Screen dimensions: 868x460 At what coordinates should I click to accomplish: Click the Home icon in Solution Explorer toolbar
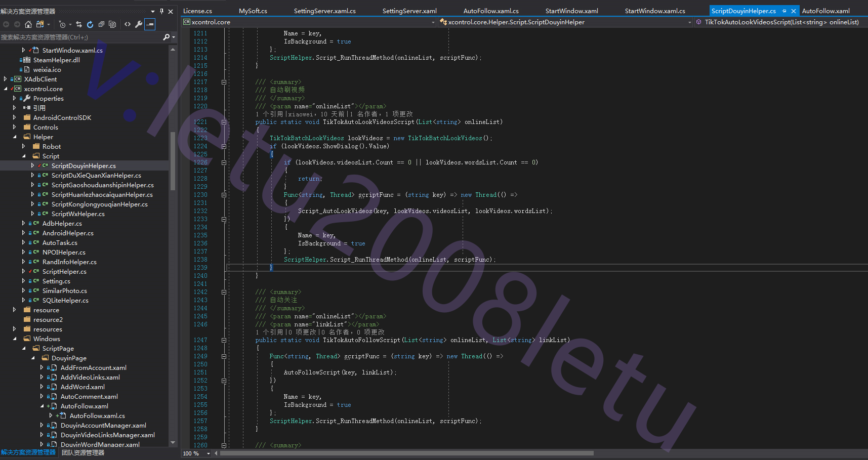(28, 24)
